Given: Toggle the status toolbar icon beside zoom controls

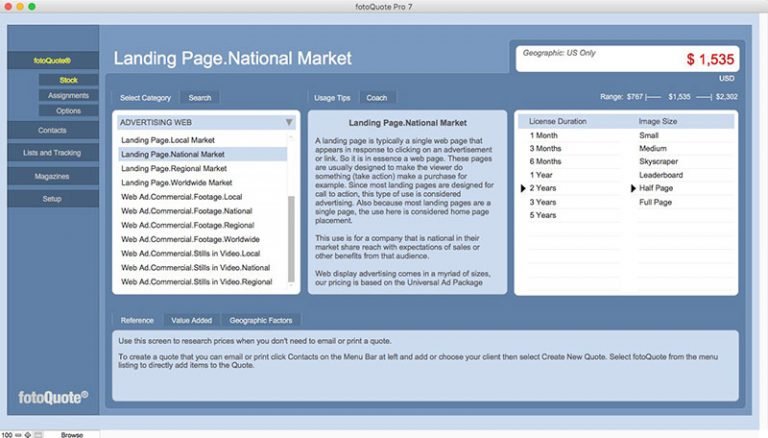Looking at the screenshot, I should (x=38, y=435).
